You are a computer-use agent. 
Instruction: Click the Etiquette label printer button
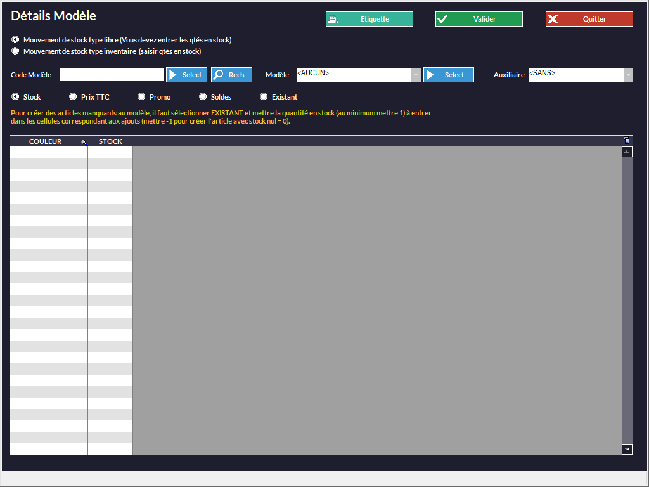[x=369, y=19]
